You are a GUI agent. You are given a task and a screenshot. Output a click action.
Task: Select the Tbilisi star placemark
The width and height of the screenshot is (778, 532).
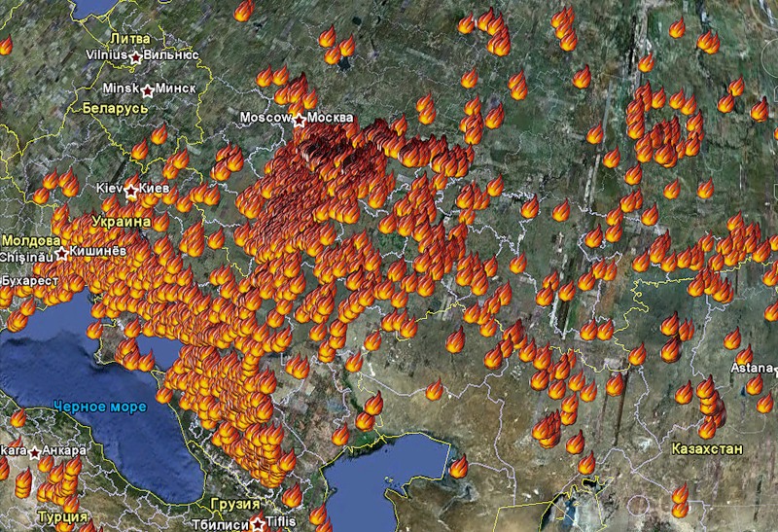[x=258, y=523]
